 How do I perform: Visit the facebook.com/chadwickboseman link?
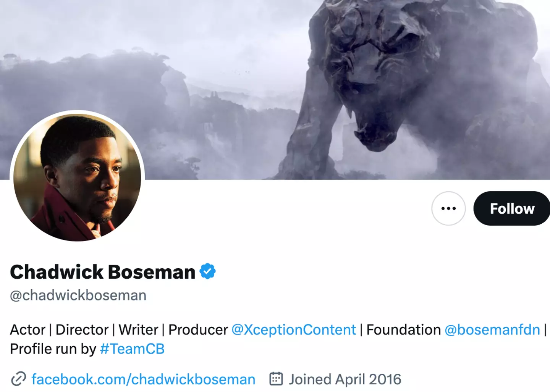coord(143,379)
